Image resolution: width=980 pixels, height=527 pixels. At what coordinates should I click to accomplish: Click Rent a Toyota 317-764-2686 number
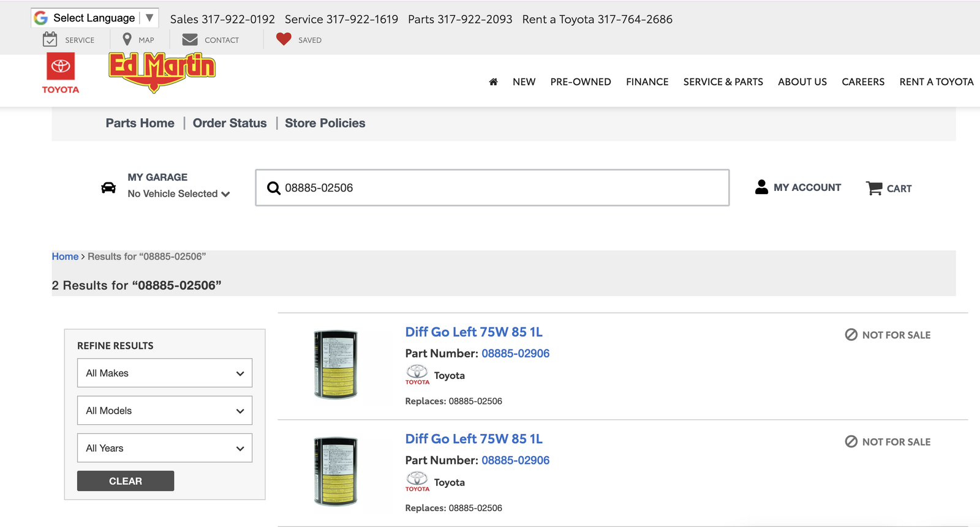[x=597, y=19]
